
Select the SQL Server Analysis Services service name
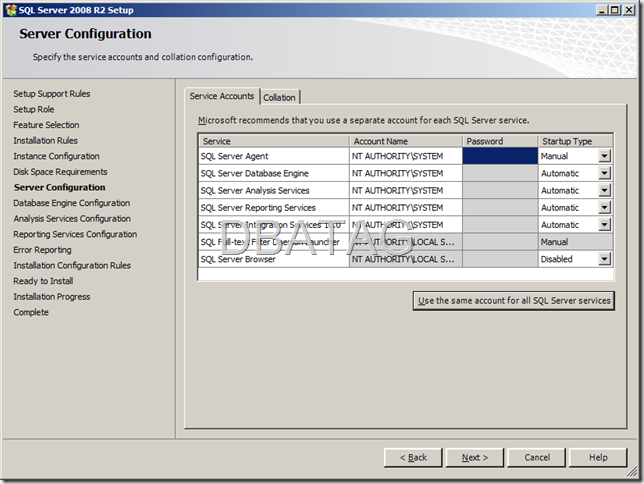pyautogui.click(x=255, y=191)
